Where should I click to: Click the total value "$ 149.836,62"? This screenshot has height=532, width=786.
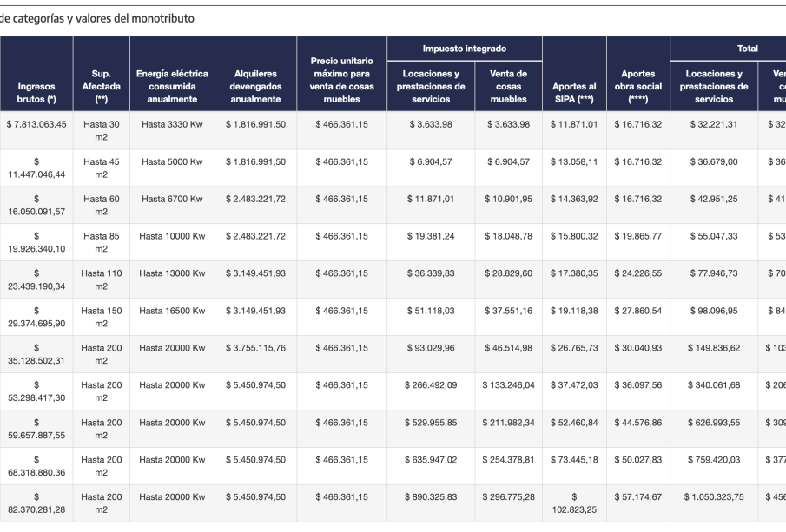(x=714, y=348)
